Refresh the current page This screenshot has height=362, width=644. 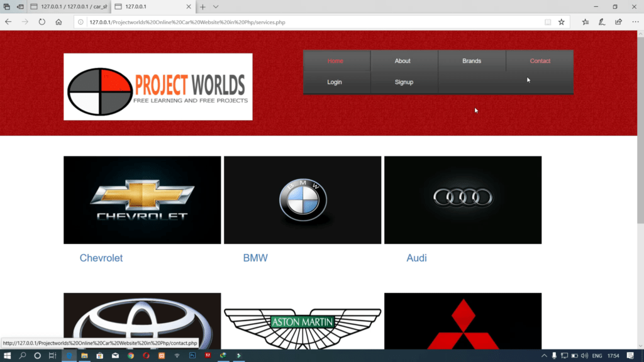tap(41, 21)
